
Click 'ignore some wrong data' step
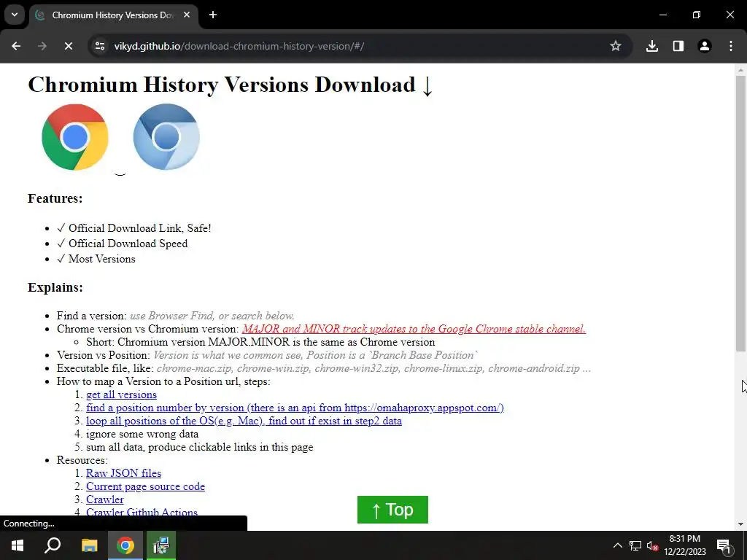[x=142, y=434]
